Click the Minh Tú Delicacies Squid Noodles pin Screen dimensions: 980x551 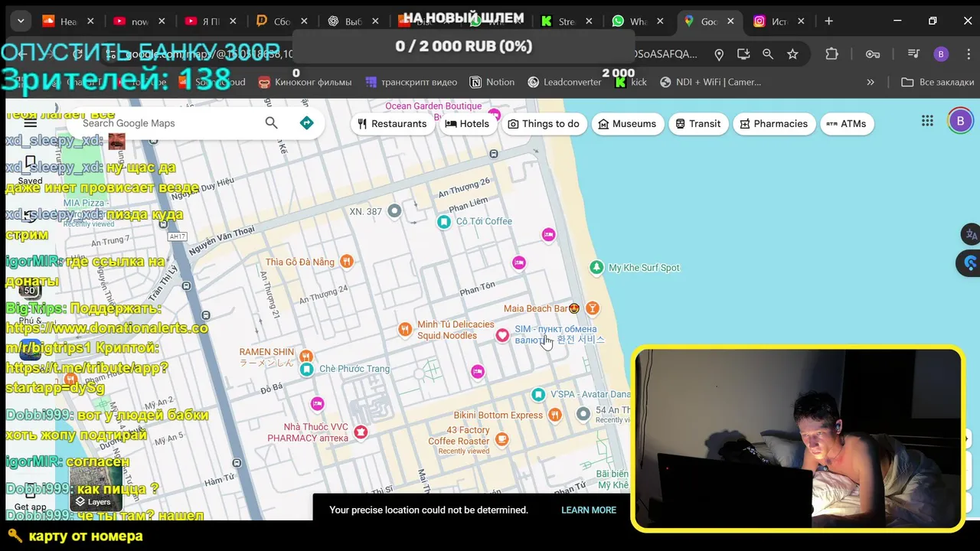pyautogui.click(x=405, y=330)
